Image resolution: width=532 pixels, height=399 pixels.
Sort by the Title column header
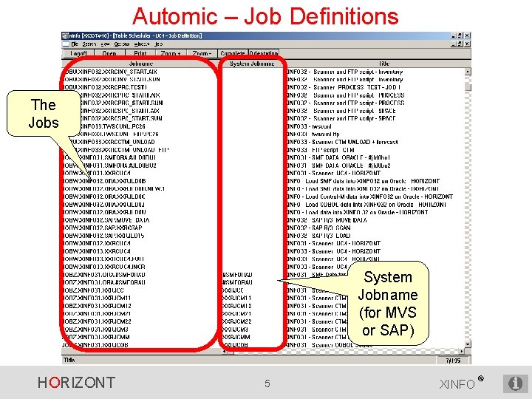[x=383, y=64]
